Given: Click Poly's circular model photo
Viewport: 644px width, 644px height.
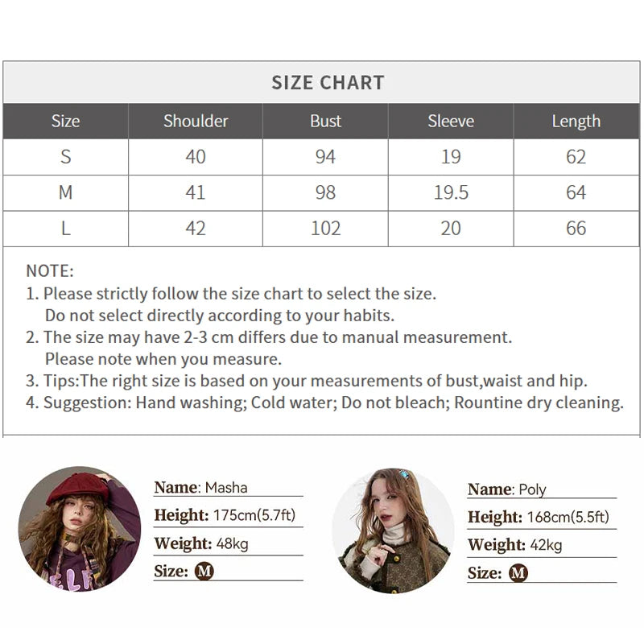Looking at the screenshot, I should click(393, 530).
